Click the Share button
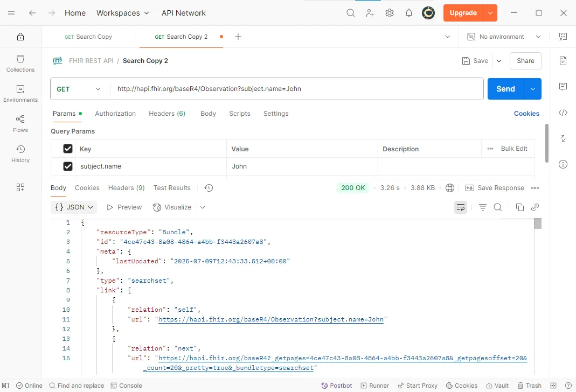Viewport: 576px width, 392px height. pos(525,61)
